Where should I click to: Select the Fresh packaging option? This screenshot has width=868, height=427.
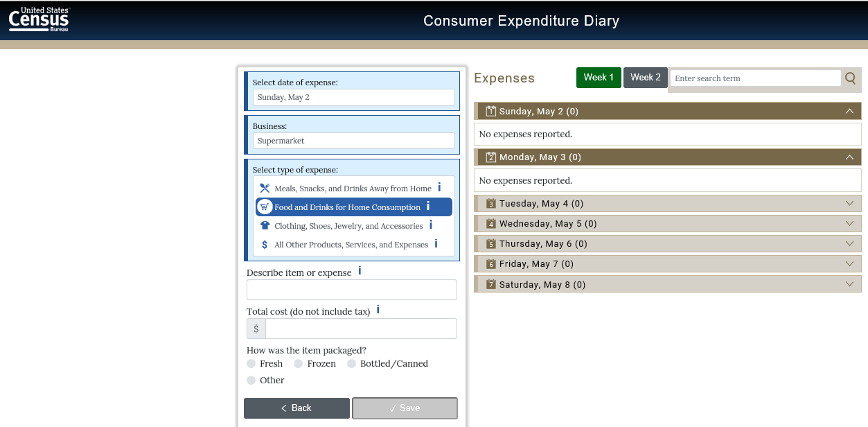click(251, 364)
